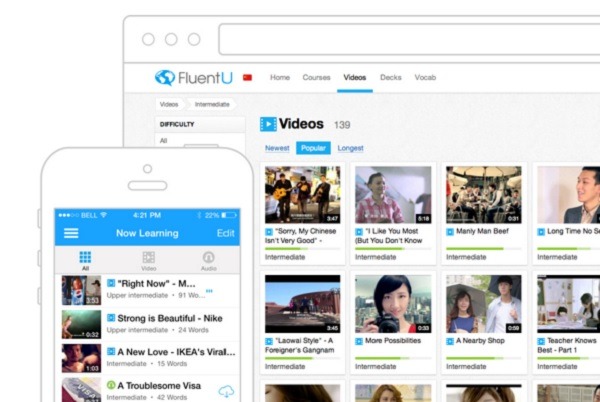Tap the video icon beside "Right Now"
Screen dimensions: 600x402
[111, 283]
